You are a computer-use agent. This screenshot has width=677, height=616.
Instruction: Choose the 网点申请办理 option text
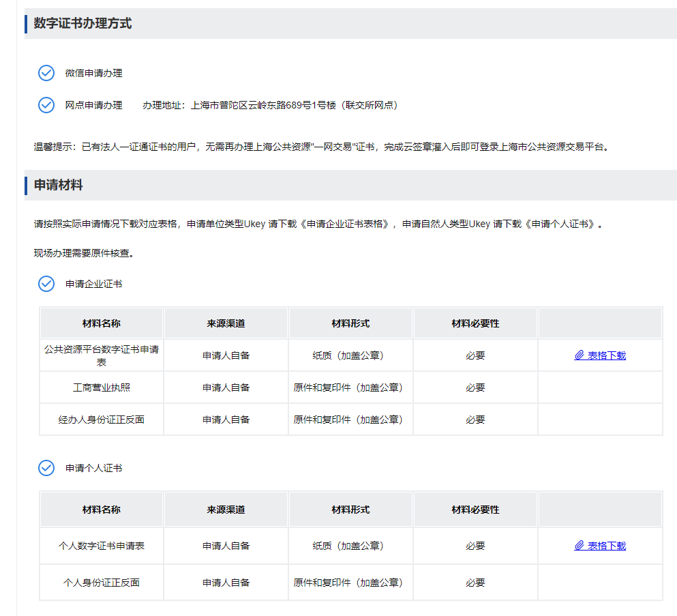click(93, 105)
